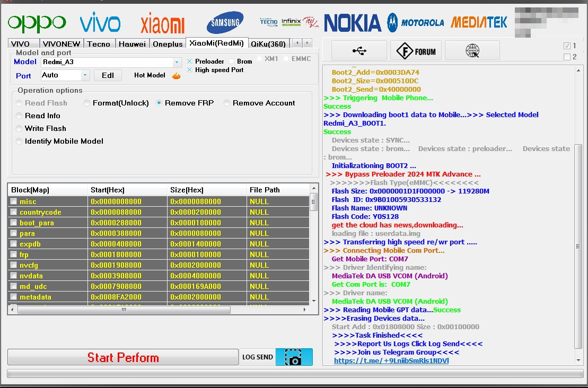
Task: Take a screenshot with the camera icon
Action: tap(294, 357)
